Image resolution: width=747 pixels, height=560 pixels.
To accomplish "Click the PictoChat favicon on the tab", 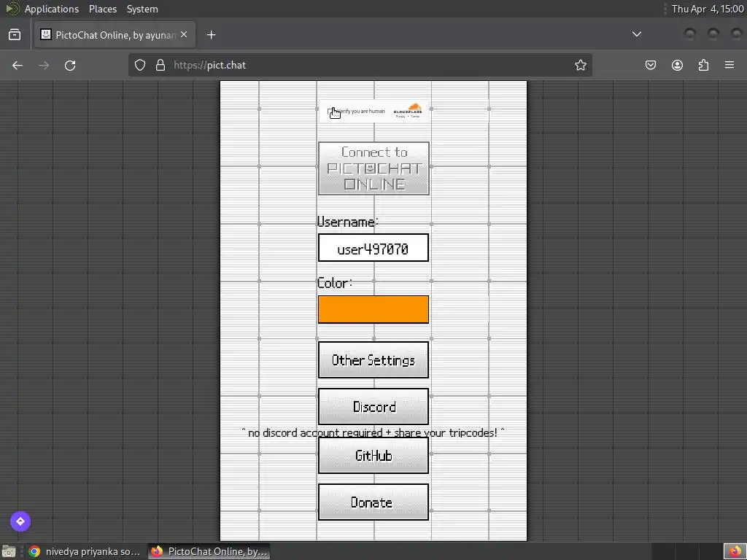I will (46, 34).
